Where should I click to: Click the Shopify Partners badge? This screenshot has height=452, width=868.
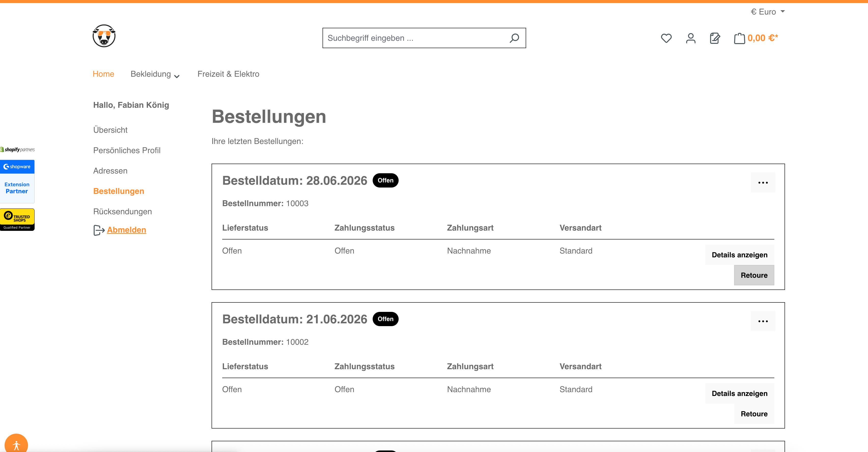click(x=18, y=149)
